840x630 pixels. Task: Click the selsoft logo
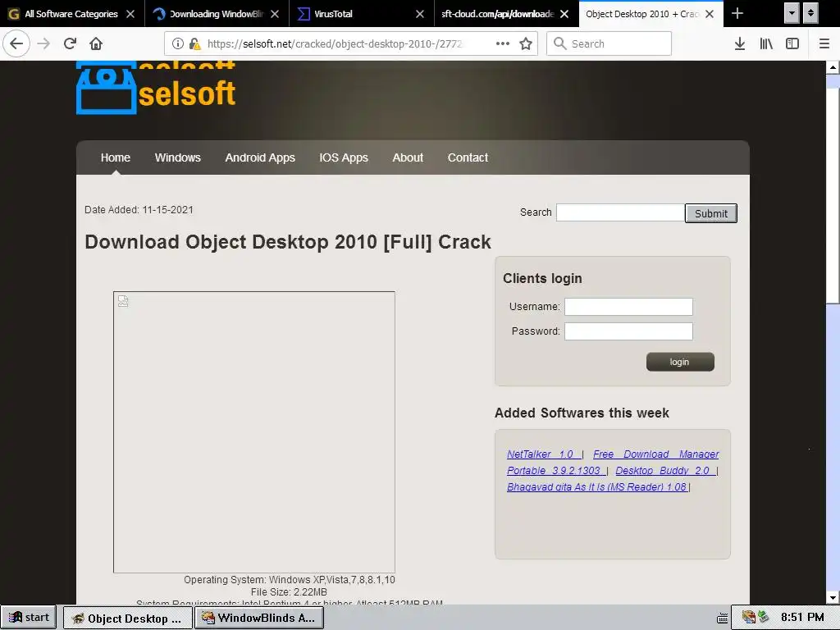tap(156, 88)
